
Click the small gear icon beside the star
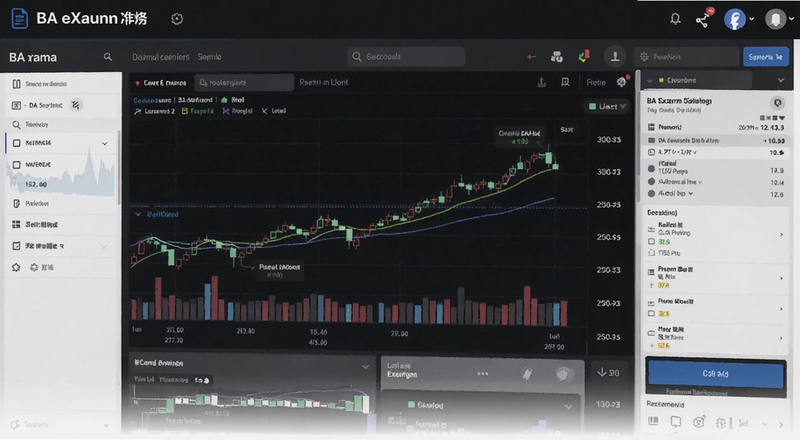tap(34, 267)
